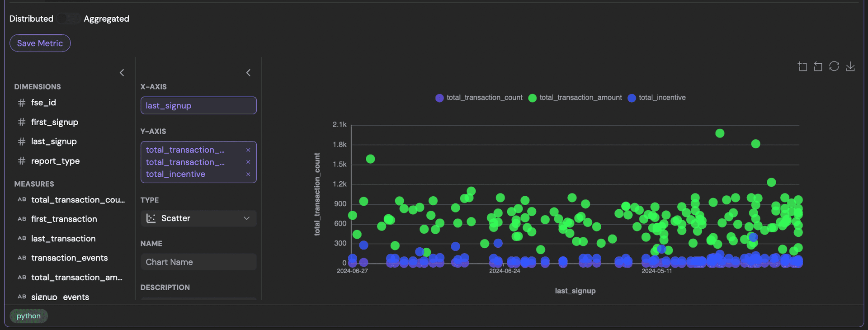
Task: Click the python tag
Action: (x=28, y=316)
